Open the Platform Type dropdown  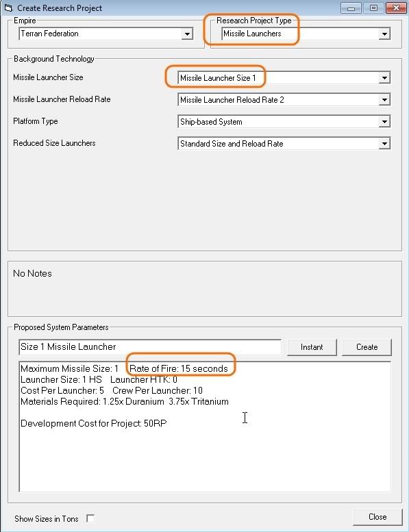(x=384, y=121)
